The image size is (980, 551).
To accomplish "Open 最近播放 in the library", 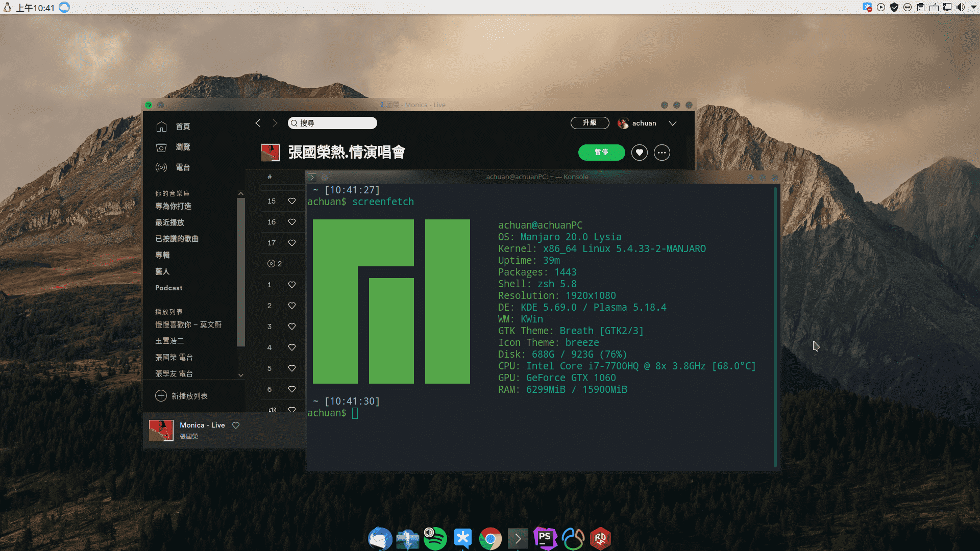I will coord(170,222).
